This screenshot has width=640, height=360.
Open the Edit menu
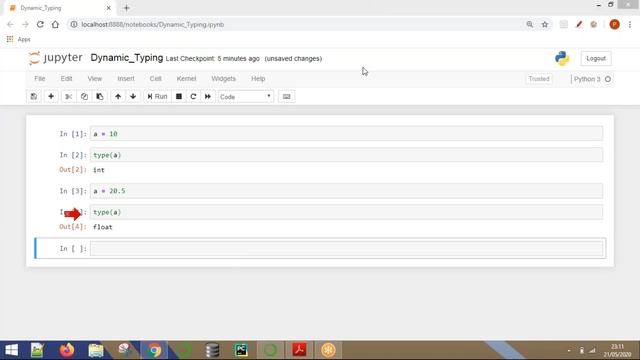[66, 78]
